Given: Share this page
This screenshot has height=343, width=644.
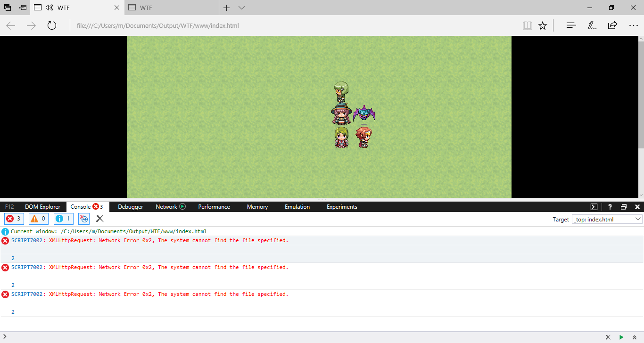Looking at the screenshot, I should pyautogui.click(x=612, y=25).
